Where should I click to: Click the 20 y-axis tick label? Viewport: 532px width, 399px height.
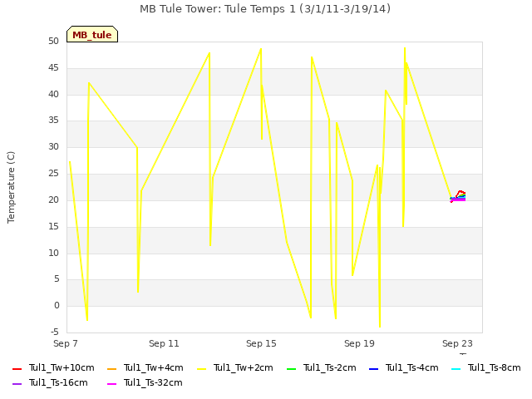pyautogui.click(x=53, y=199)
